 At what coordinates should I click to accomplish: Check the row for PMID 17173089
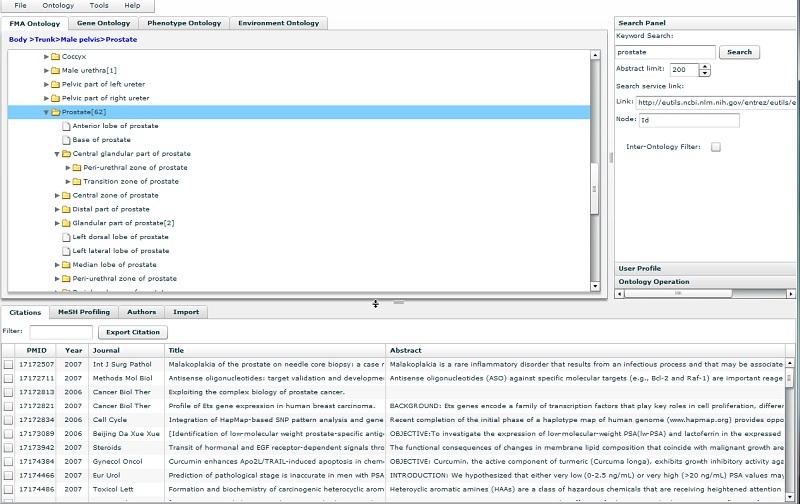point(8,434)
